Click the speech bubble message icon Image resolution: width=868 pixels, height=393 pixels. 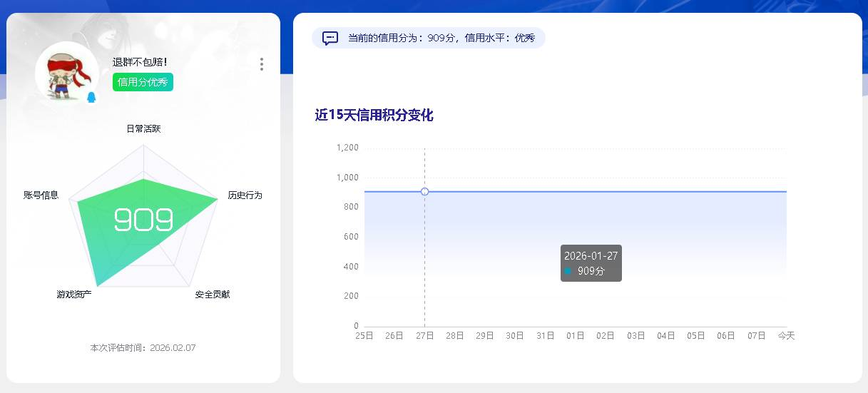(330, 38)
